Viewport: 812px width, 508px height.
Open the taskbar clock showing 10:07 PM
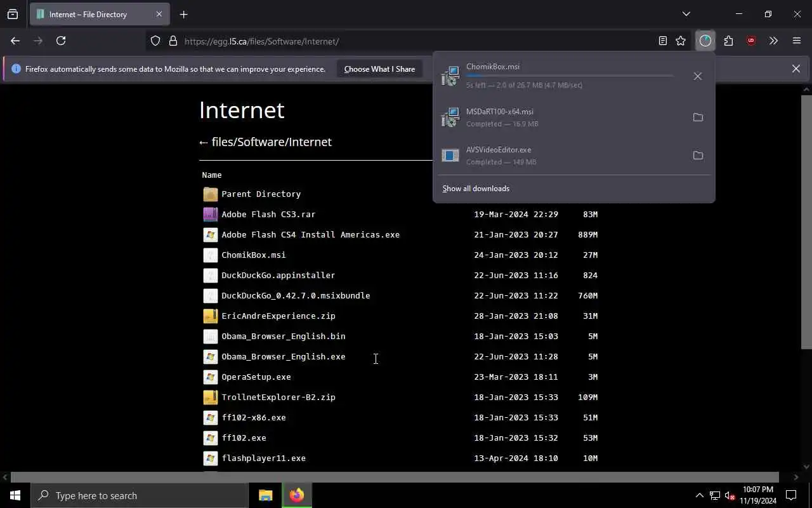tap(757, 495)
